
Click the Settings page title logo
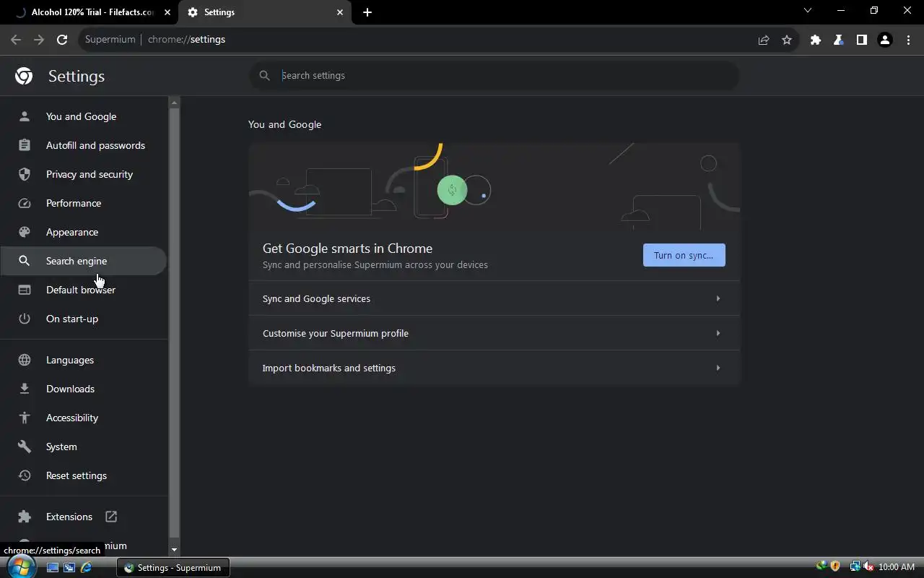coord(24,76)
